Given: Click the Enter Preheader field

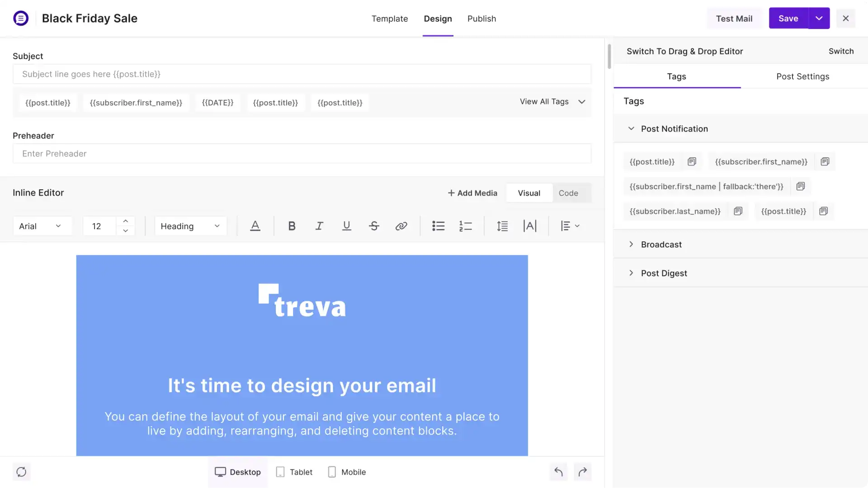Looking at the screenshot, I should (302, 154).
